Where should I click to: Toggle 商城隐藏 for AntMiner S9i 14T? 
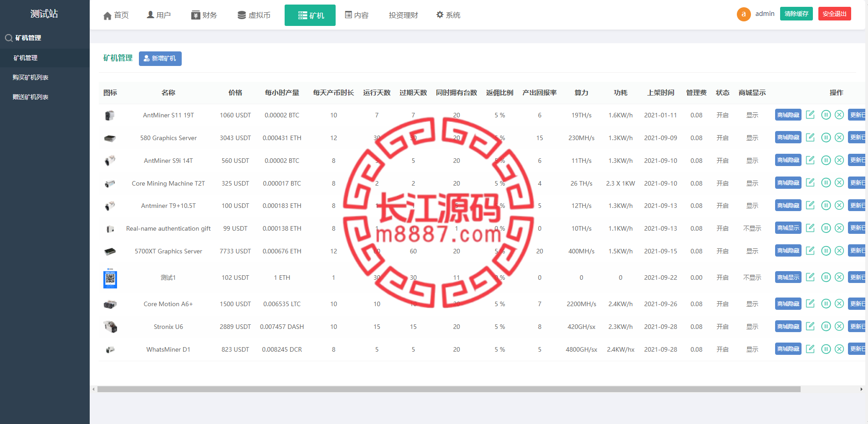(x=788, y=160)
